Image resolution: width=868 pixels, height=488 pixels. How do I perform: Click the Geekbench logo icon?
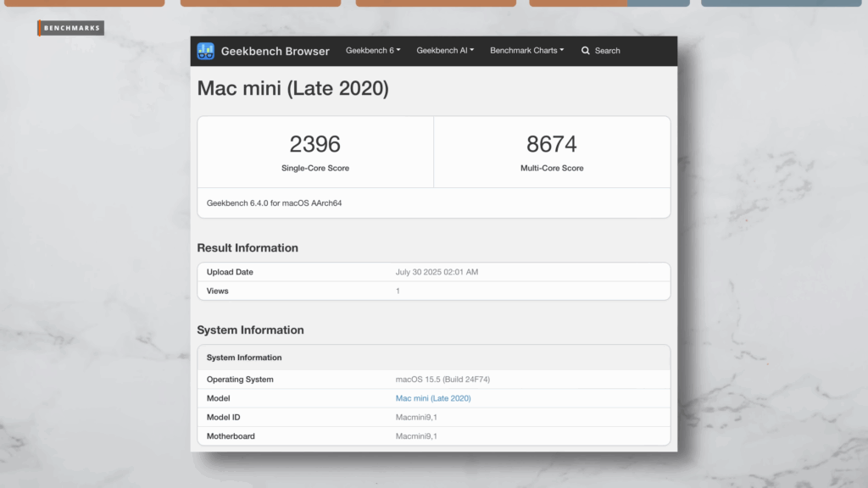coord(206,51)
